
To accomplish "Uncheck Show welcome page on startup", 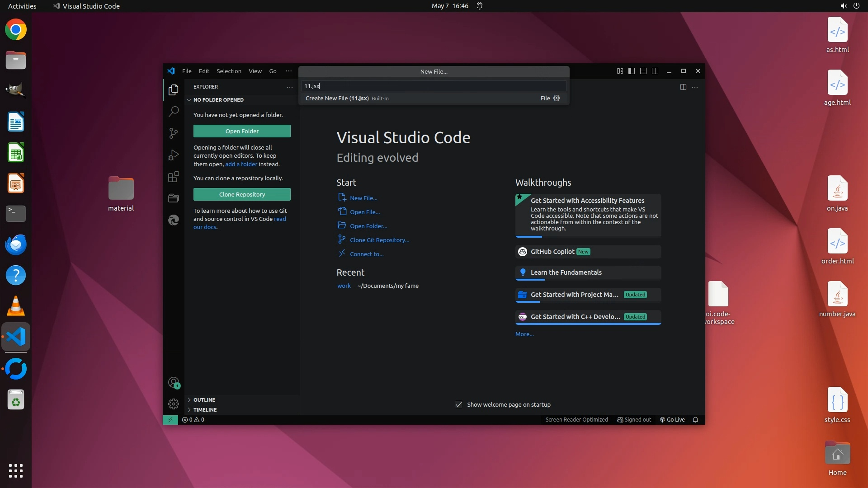I will (459, 404).
